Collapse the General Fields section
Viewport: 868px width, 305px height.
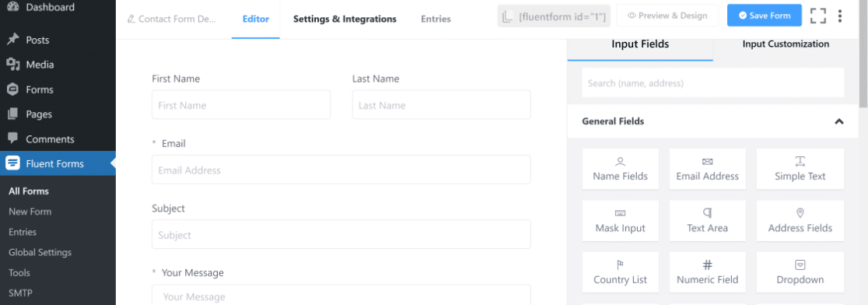[838, 121]
